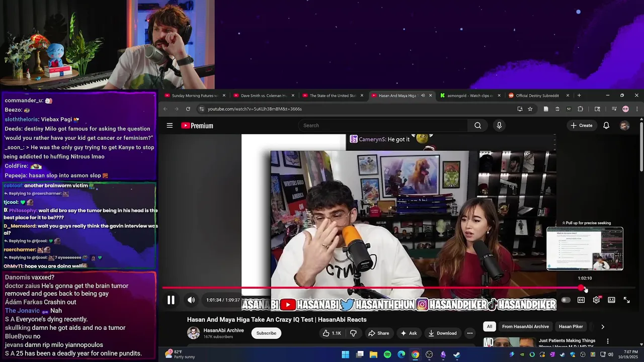The image size is (644, 362).
Task: Toggle the autoplay switch in the player
Action: (566, 300)
